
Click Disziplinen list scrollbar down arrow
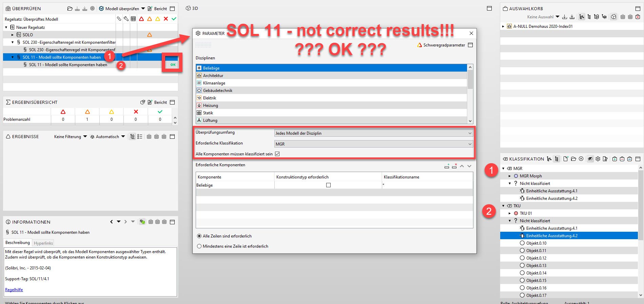(470, 121)
